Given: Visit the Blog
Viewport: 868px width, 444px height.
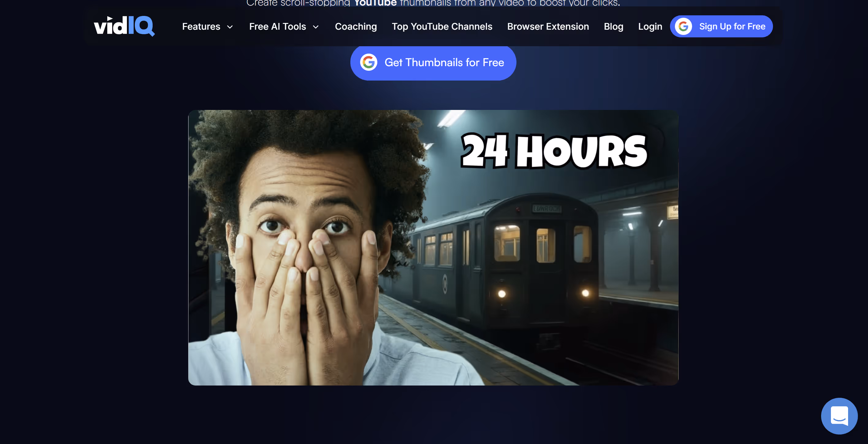Looking at the screenshot, I should click(x=613, y=27).
